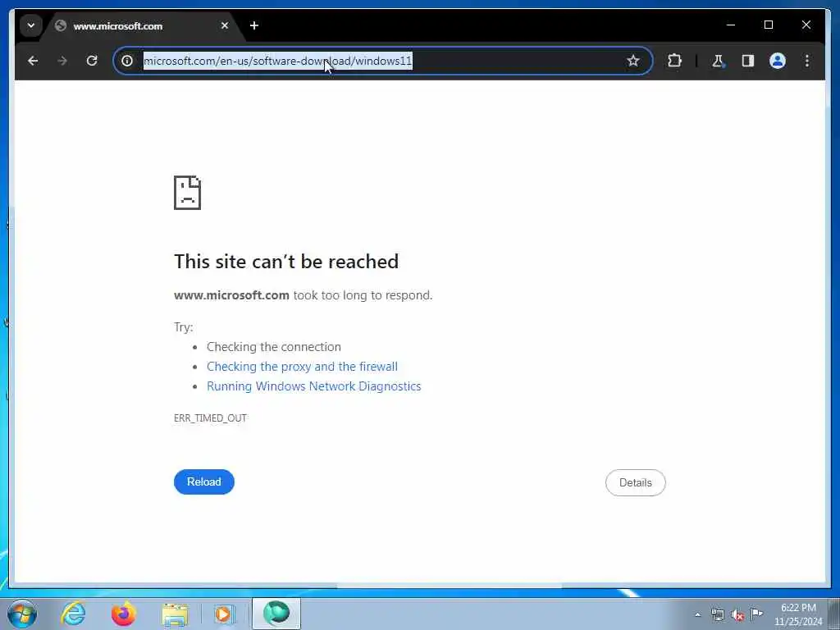Screen dimensions: 840x630
Task: Click the This site can't be reached heading
Action: click(286, 262)
